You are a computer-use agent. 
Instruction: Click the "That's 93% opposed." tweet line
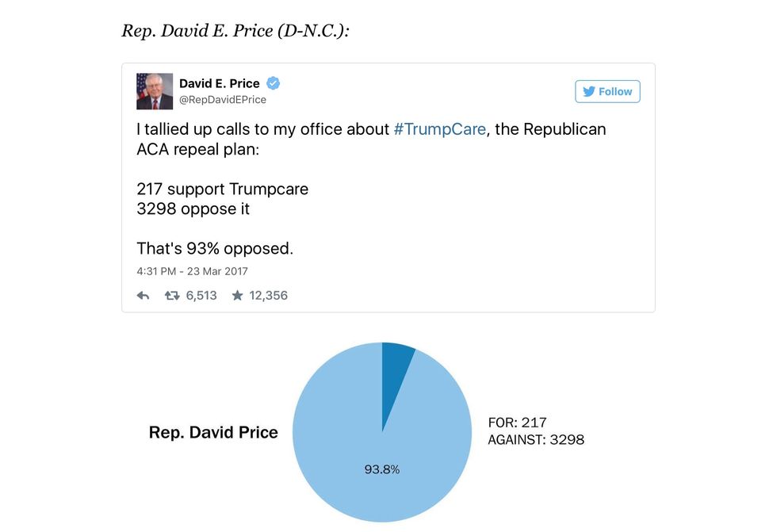(215, 248)
